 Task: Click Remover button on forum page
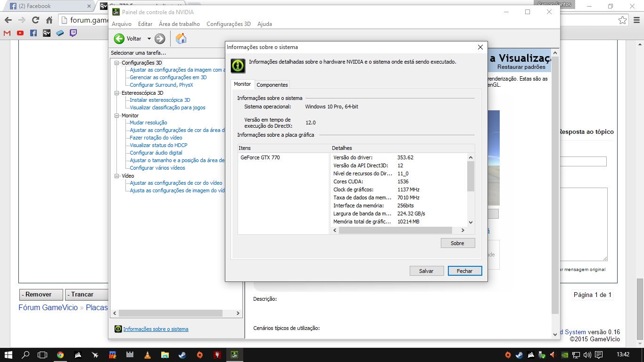click(41, 295)
